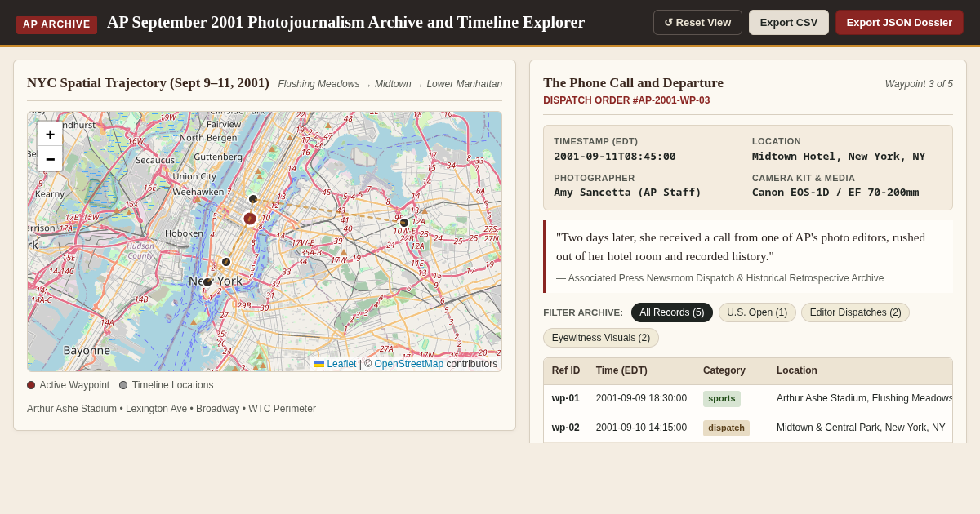This screenshot has width=980, height=514.
Task: Click the Midtown & Central Park location cell
Action: click(x=861, y=428)
